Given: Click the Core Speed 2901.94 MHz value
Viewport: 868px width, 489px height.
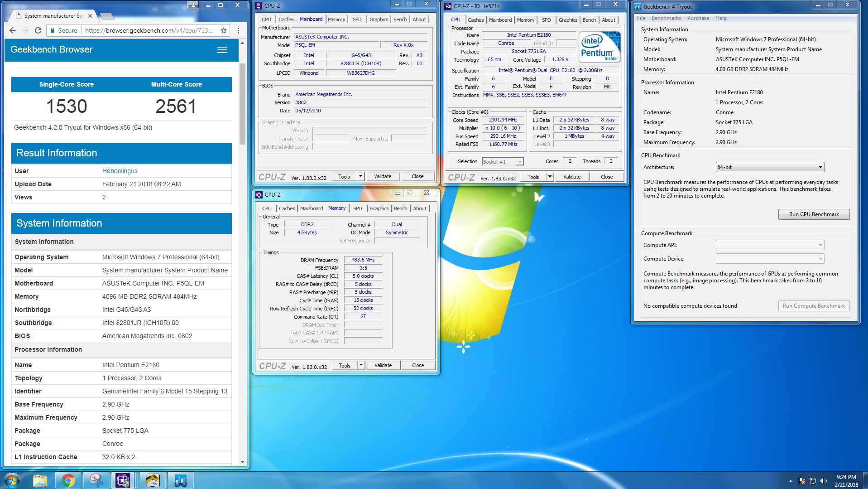Looking at the screenshot, I should click(x=503, y=120).
